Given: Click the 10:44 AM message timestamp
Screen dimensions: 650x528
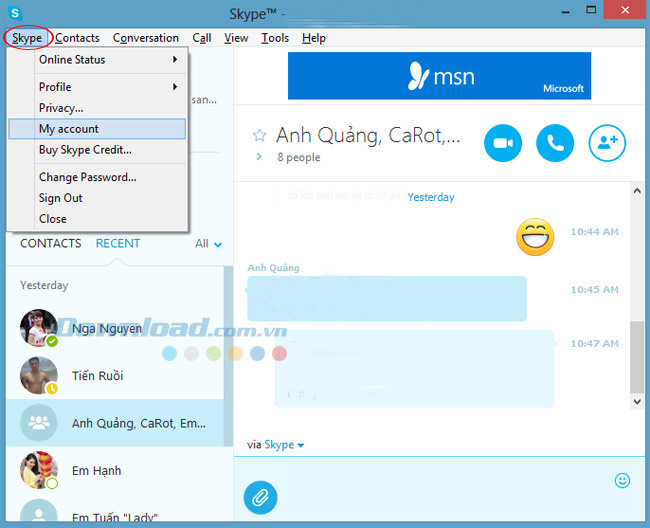Looking at the screenshot, I should click(594, 232).
